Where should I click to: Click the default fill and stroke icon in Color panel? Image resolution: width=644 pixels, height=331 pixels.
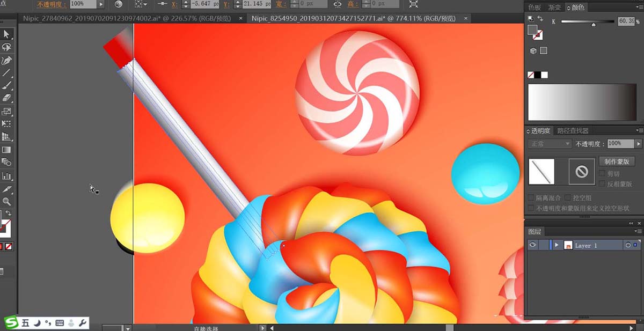tap(531, 19)
